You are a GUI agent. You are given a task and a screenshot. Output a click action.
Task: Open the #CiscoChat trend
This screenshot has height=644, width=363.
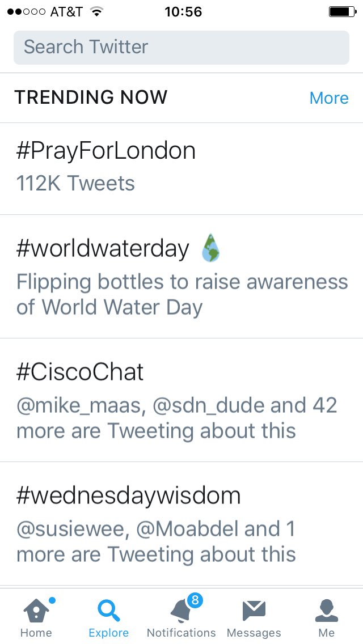(79, 371)
